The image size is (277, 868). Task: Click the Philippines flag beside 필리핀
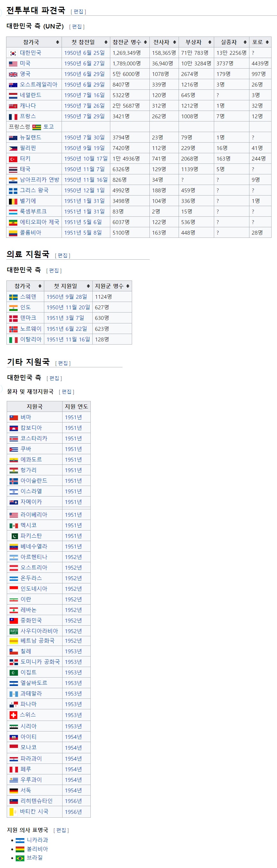pos(13,148)
